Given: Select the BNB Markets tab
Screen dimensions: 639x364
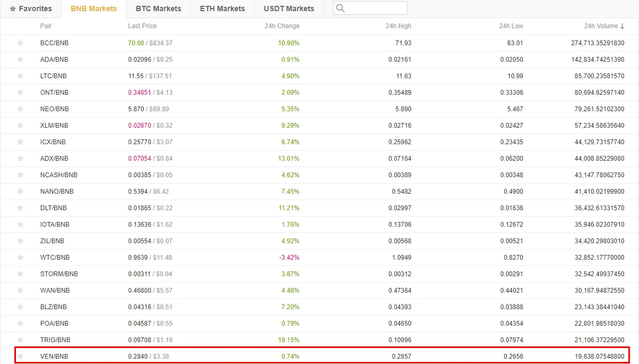Looking at the screenshot, I should (x=94, y=9).
